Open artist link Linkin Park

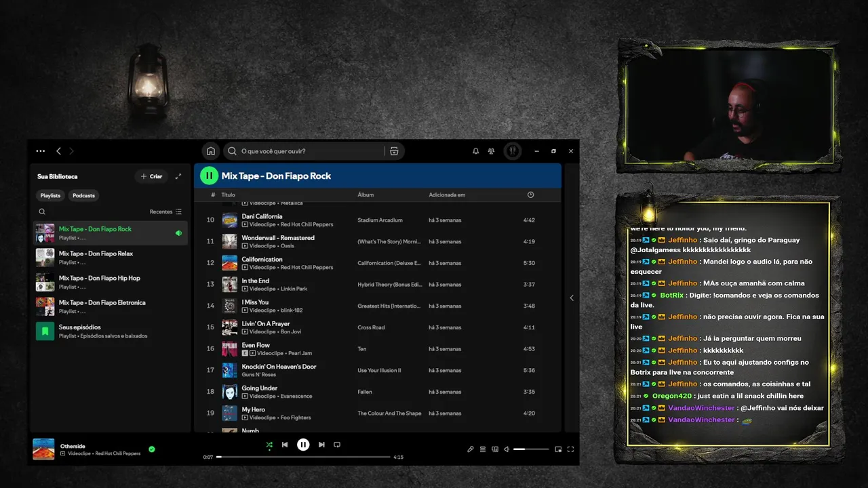tap(294, 289)
